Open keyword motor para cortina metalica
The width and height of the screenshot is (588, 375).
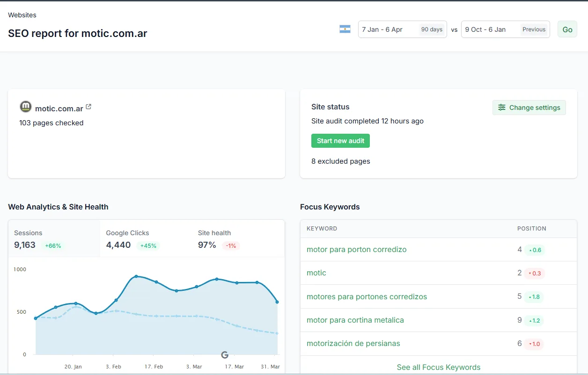click(355, 320)
